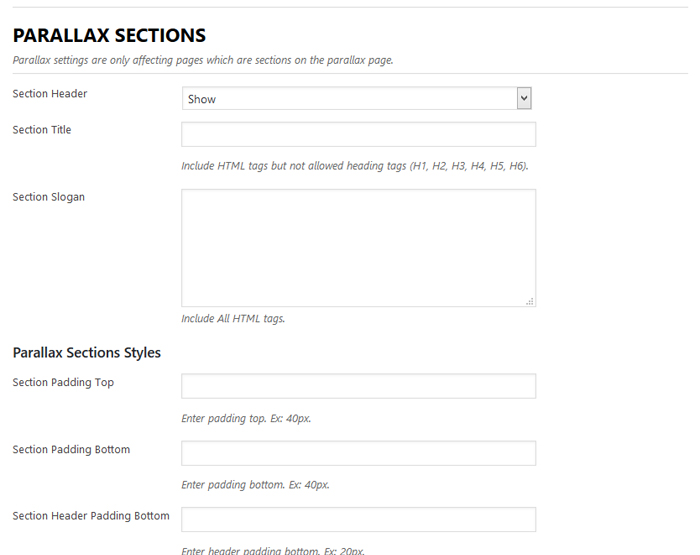Click the Section Header label
Image resolution: width=700 pixels, height=555 pixels.
click(x=50, y=94)
